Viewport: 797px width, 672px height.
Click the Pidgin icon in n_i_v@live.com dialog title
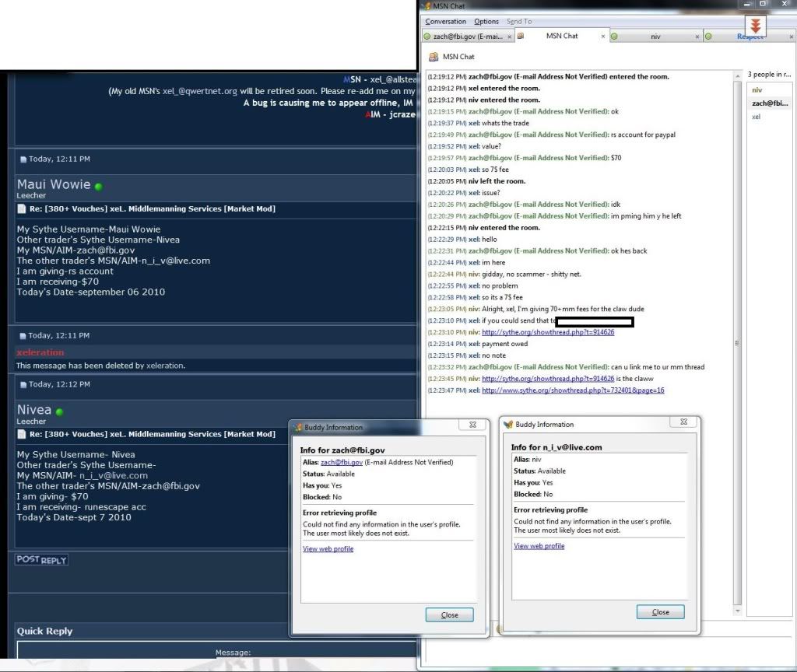(507, 424)
